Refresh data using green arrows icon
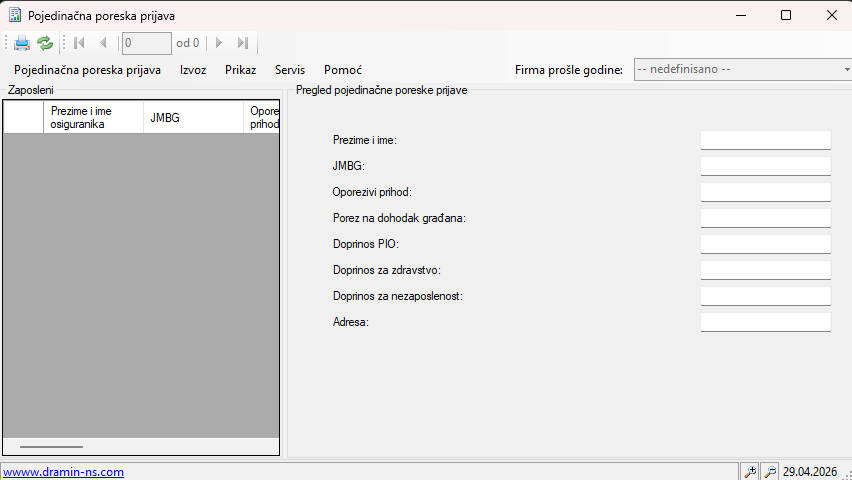Screen dimensions: 852x480 pos(45,43)
